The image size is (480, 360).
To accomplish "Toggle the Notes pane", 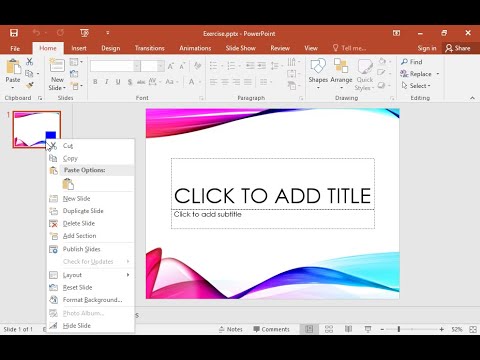I will pos(231,329).
